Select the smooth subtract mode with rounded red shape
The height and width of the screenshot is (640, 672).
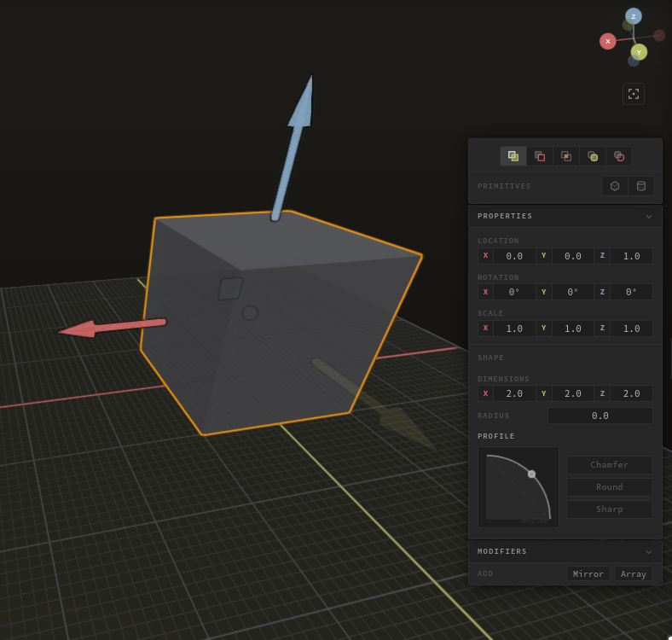tap(619, 156)
